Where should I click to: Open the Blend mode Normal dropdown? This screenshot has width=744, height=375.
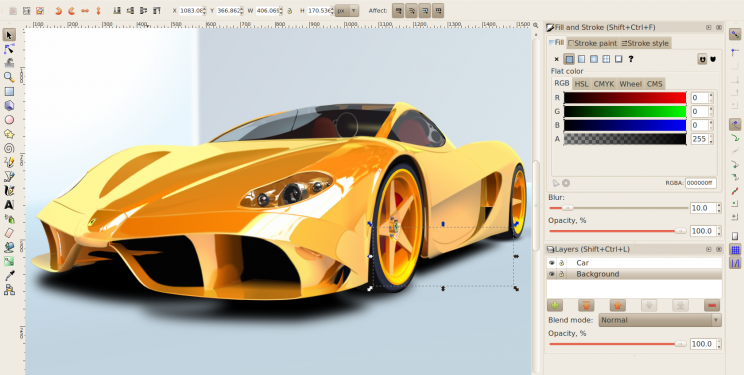click(x=660, y=320)
